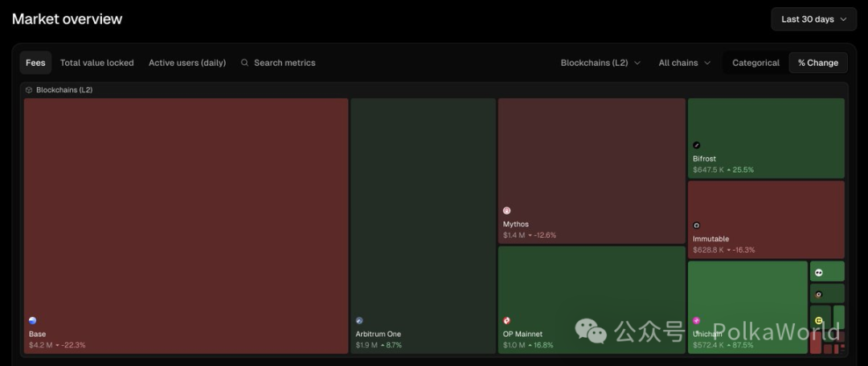Image resolution: width=868 pixels, height=366 pixels.
Task: Open the Arbitrum One treemap tile
Action: pyautogui.click(x=423, y=226)
